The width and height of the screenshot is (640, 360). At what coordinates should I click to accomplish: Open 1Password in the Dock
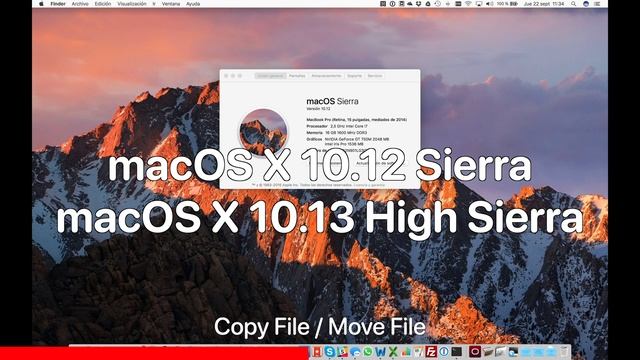pyautogui.click(x=444, y=351)
